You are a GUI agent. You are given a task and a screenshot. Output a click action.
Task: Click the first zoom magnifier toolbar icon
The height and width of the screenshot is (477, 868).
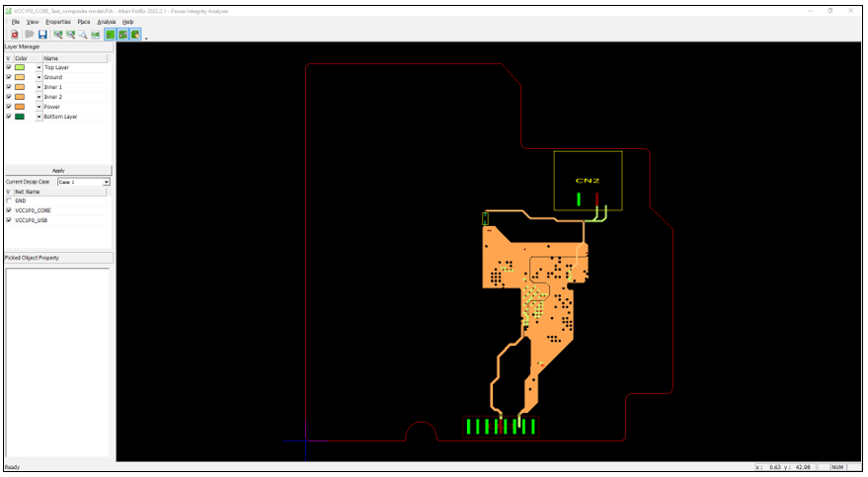point(58,35)
